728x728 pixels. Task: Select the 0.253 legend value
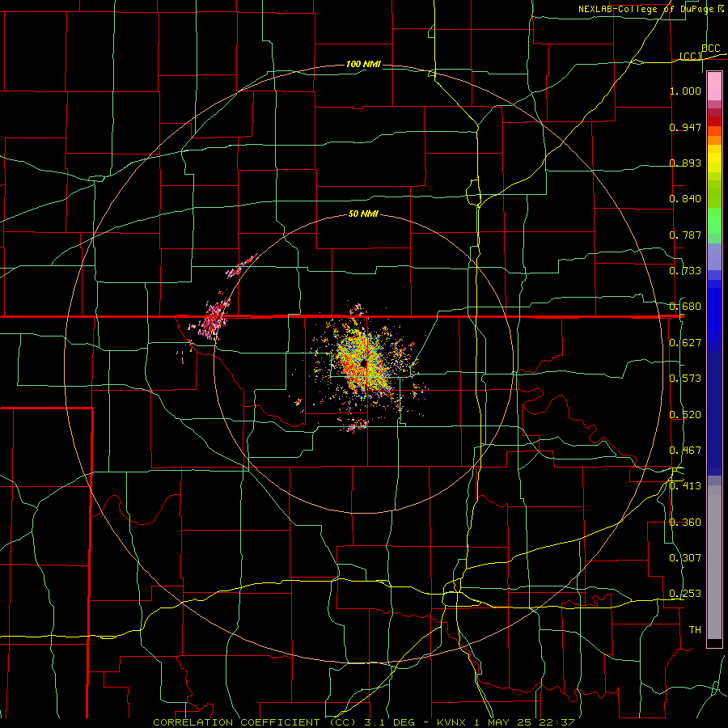(685, 594)
